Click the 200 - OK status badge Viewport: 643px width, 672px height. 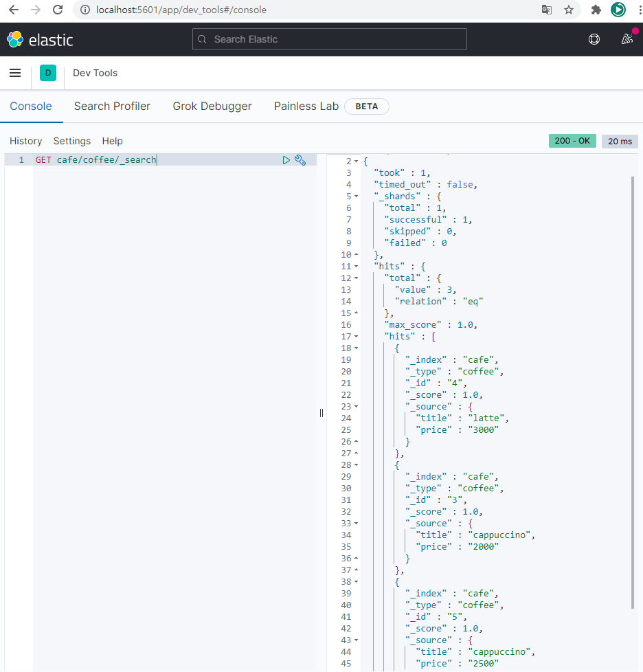572,141
